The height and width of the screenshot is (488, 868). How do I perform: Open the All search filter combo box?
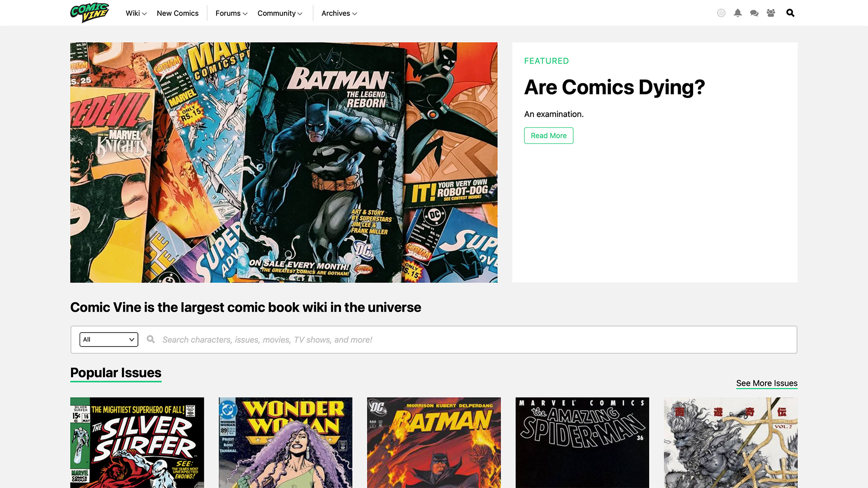(x=108, y=339)
